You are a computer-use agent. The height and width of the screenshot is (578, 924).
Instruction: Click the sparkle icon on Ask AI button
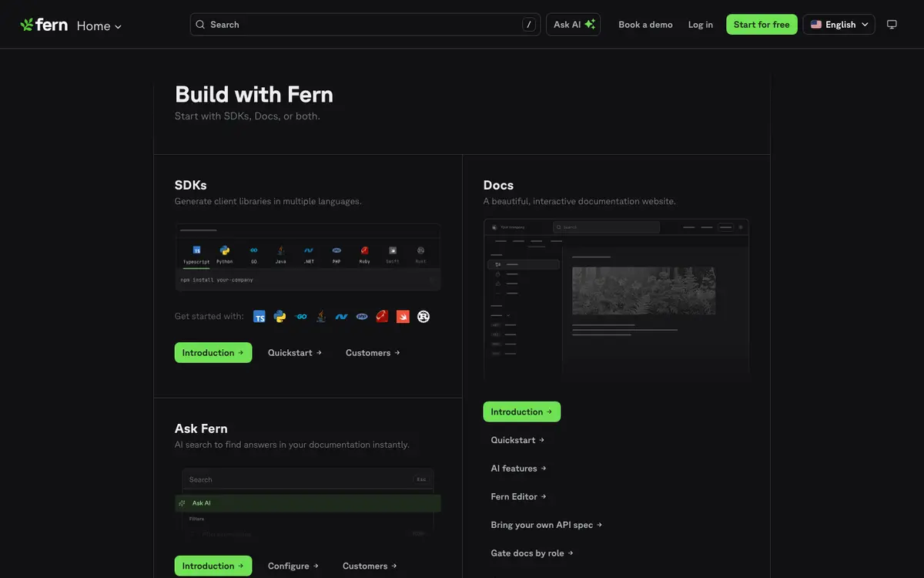coord(590,25)
